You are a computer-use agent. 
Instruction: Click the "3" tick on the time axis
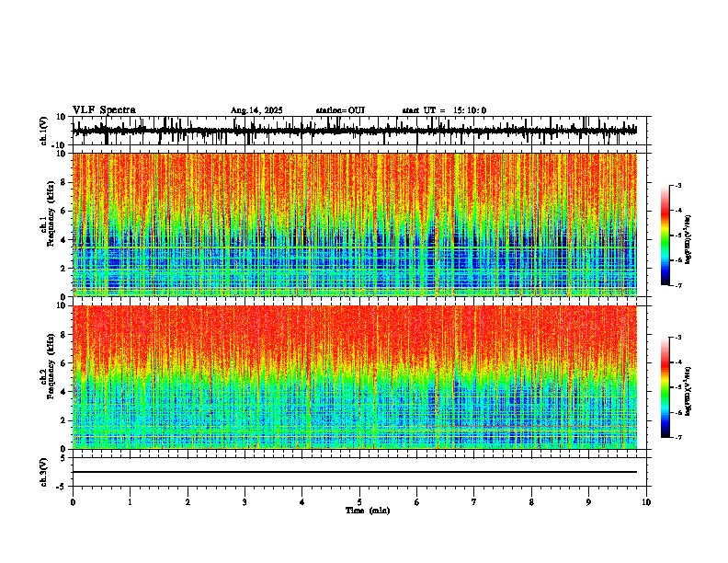[245, 502]
